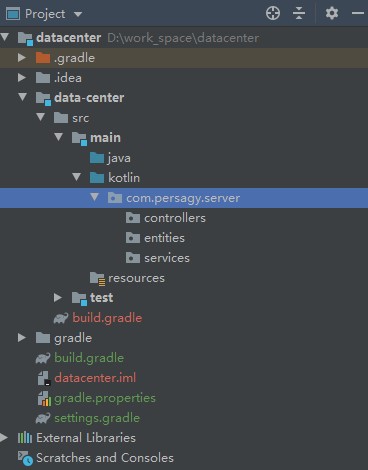Open the Project panel settings gear
The image size is (368, 470).
click(332, 14)
